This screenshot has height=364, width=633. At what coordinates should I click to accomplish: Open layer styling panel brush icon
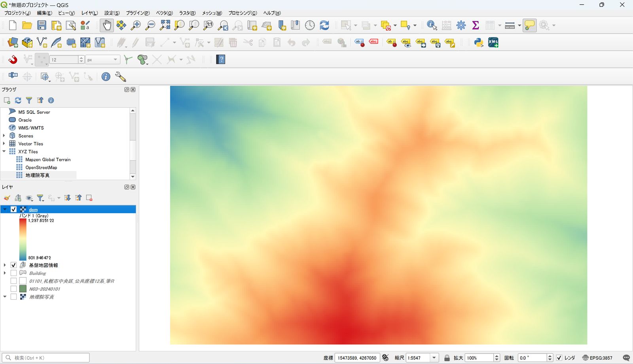coord(7,198)
